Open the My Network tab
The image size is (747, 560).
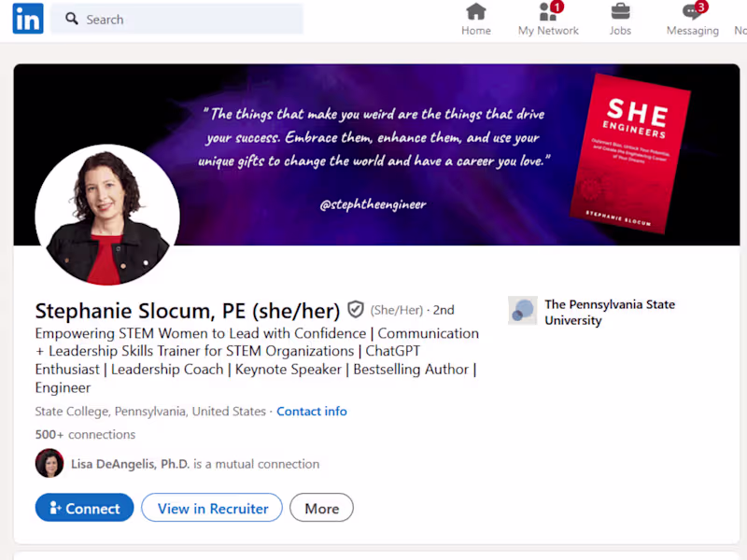point(548,20)
